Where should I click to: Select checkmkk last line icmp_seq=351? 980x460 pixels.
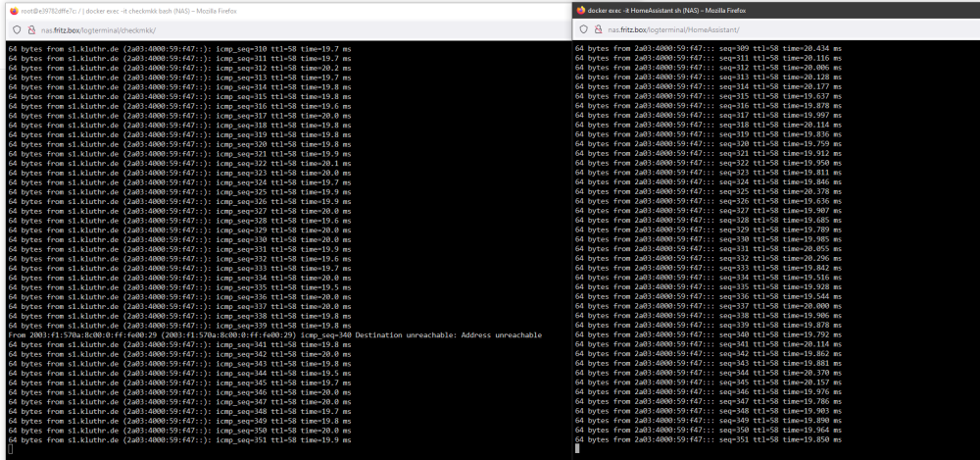coord(179,440)
